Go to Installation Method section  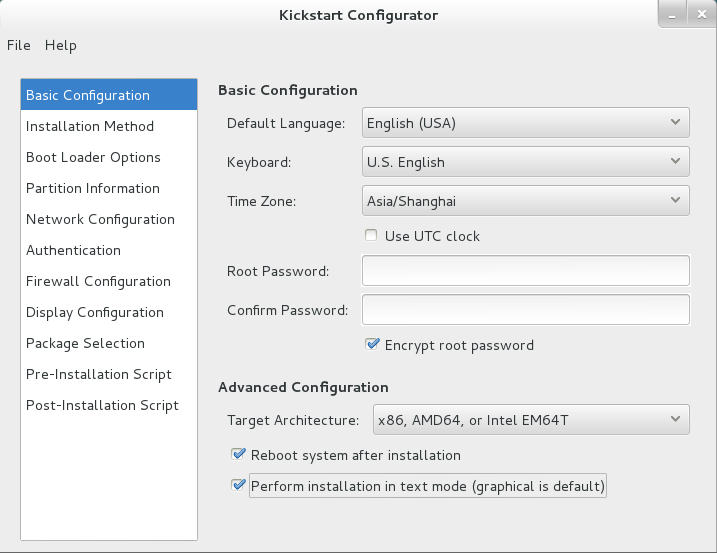90,126
